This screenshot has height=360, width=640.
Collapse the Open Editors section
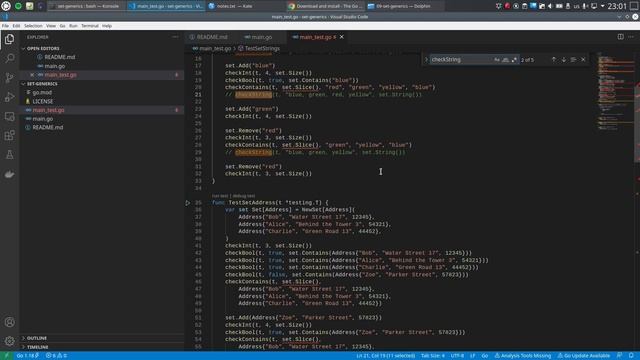43,49
